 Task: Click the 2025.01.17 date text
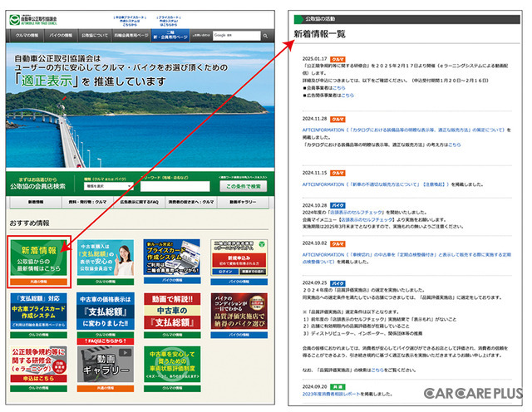coord(314,59)
